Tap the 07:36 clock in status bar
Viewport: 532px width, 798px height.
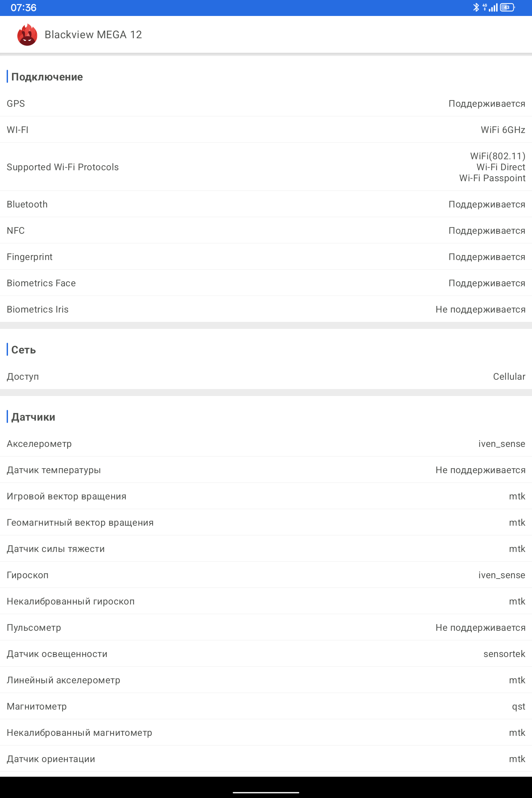click(x=23, y=7)
